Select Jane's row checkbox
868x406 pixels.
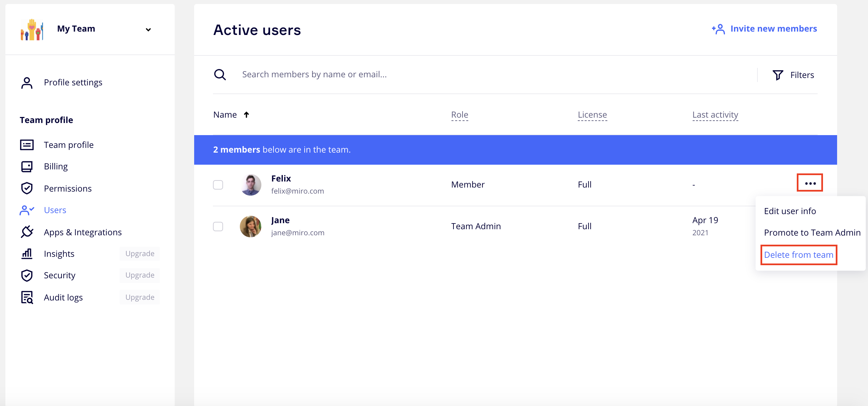[x=218, y=226]
